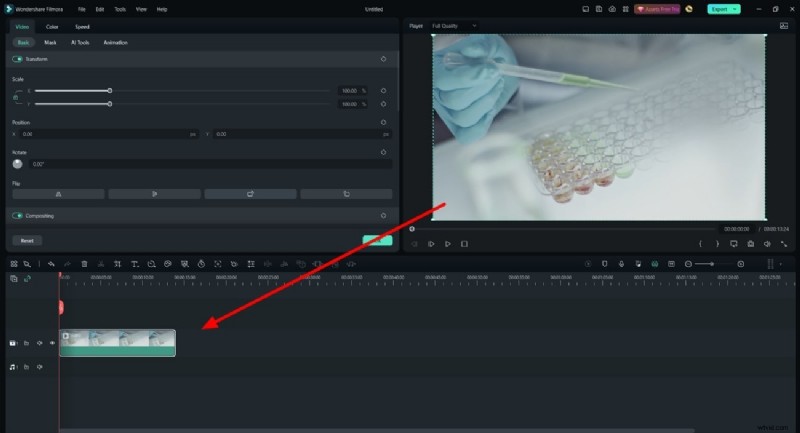This screenshot has height=433, width=800.
Task: Open the display settings monitor icon
Action: [x=734, y=244]
